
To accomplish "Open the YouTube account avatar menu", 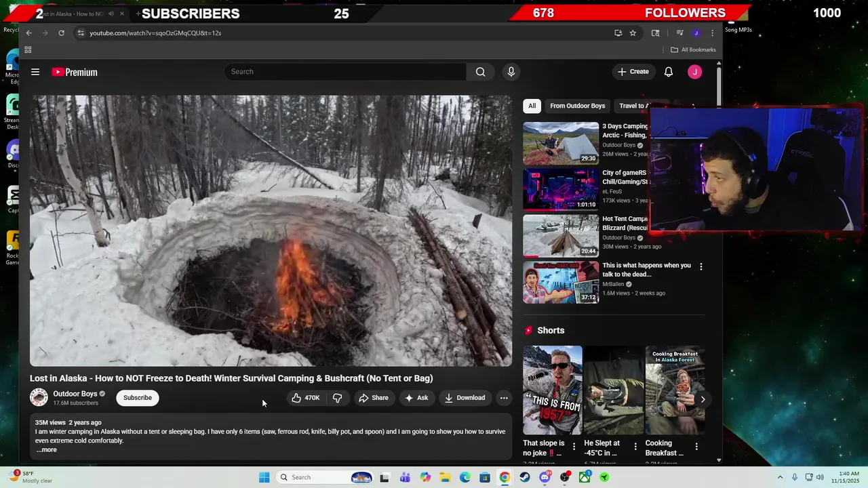I will click(x=694, y=72).
